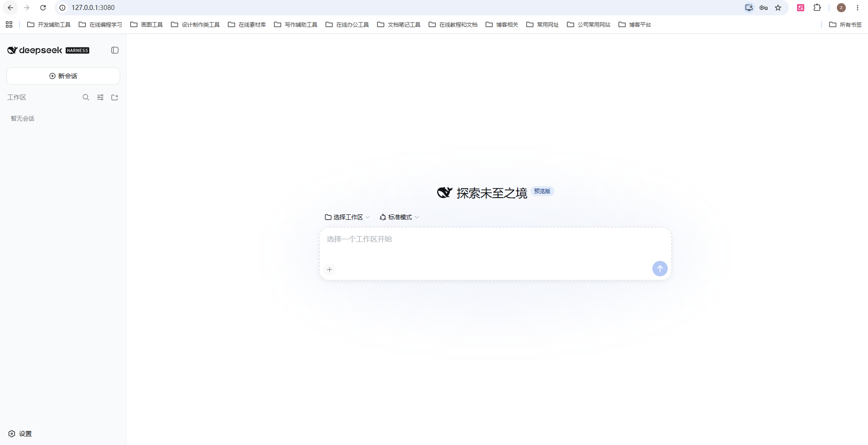
Task: Search workspaces with the magnifier icon
Action: point(86,97)
